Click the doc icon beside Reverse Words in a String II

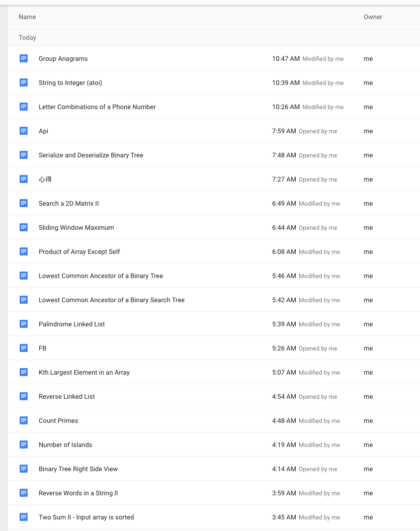(x=23, y=493)
